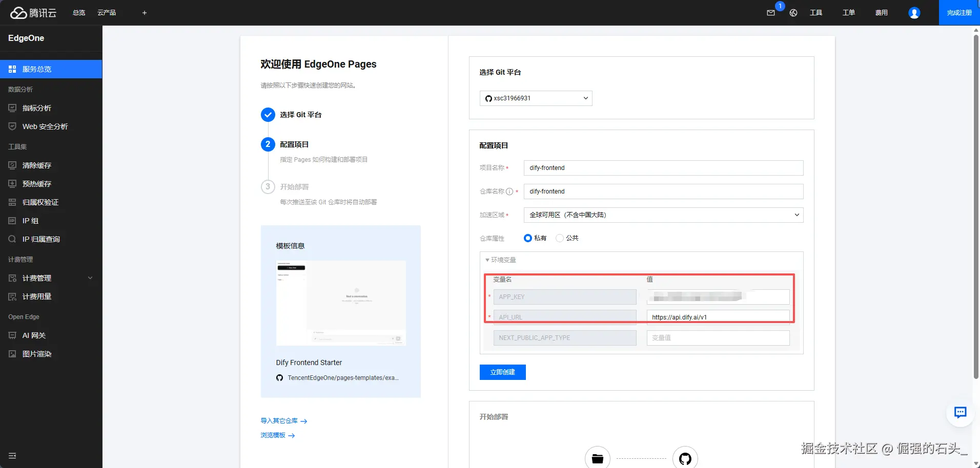The width and height of the screenshot is (980, 468).
Task: Click the globe language icon in top bar
Action: click(x=793, y=13)
